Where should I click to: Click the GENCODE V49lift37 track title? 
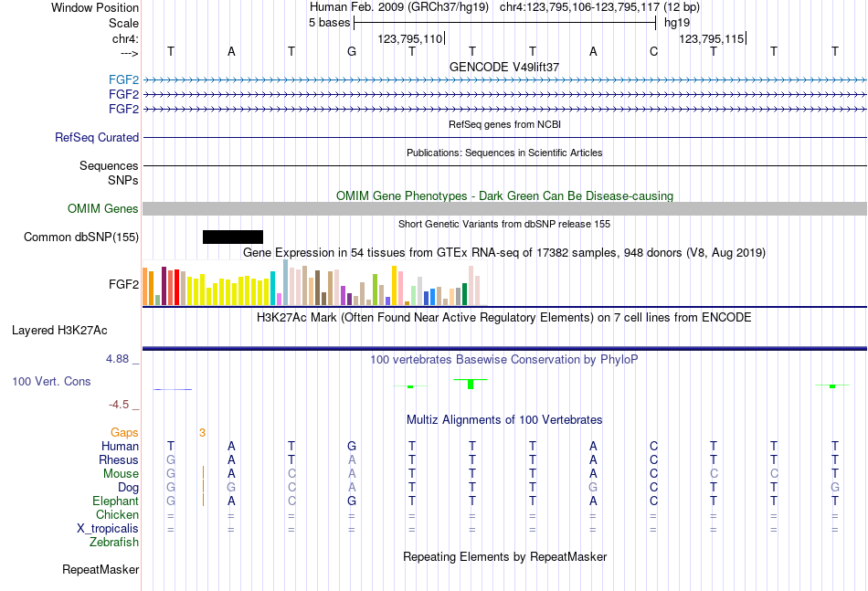coord(504,67)
